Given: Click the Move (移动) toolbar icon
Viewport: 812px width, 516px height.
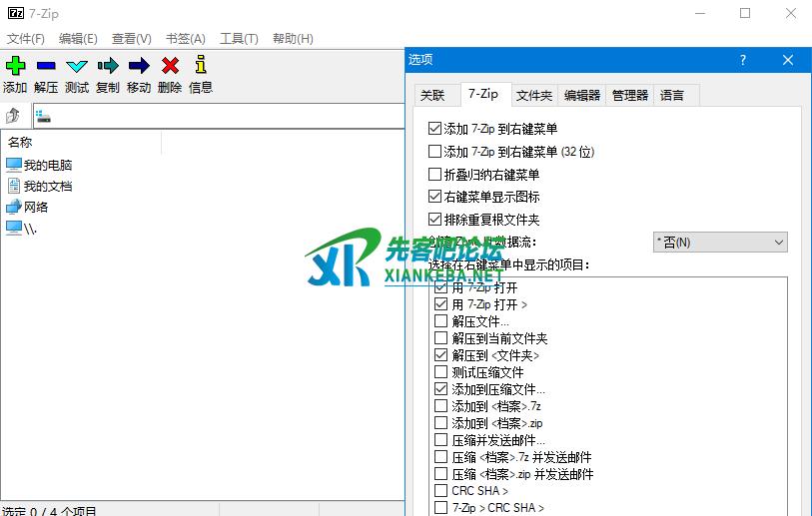Looking at the screenshot, I should click(139, 66).
